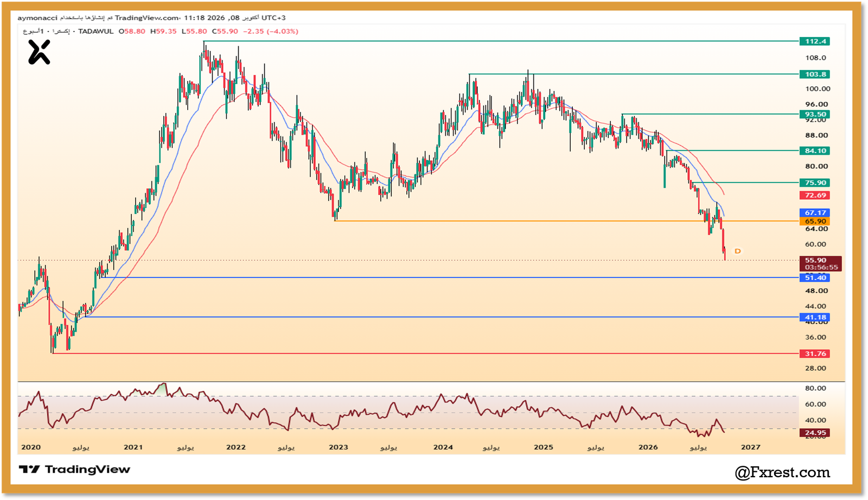Click the aymonacci username in the header
Image resolution: width=868 pixels, height=500 pixels.
pyautogui.click(x=37, y=18)
